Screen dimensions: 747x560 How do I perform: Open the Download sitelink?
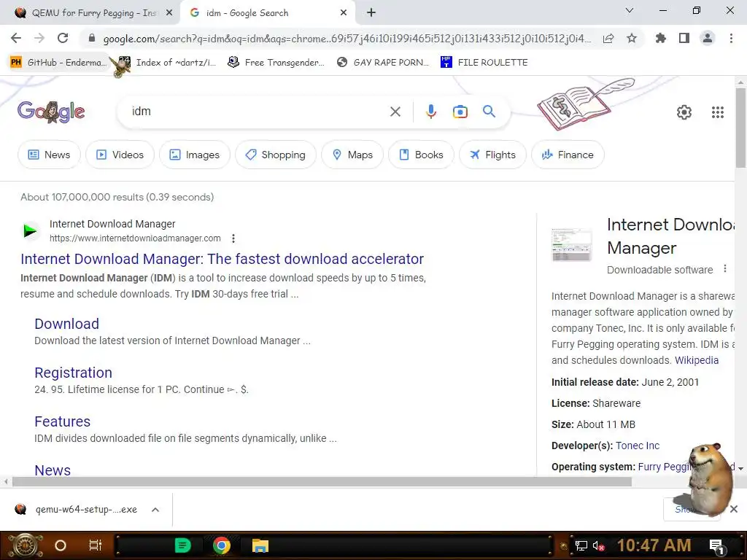[66, 324]
